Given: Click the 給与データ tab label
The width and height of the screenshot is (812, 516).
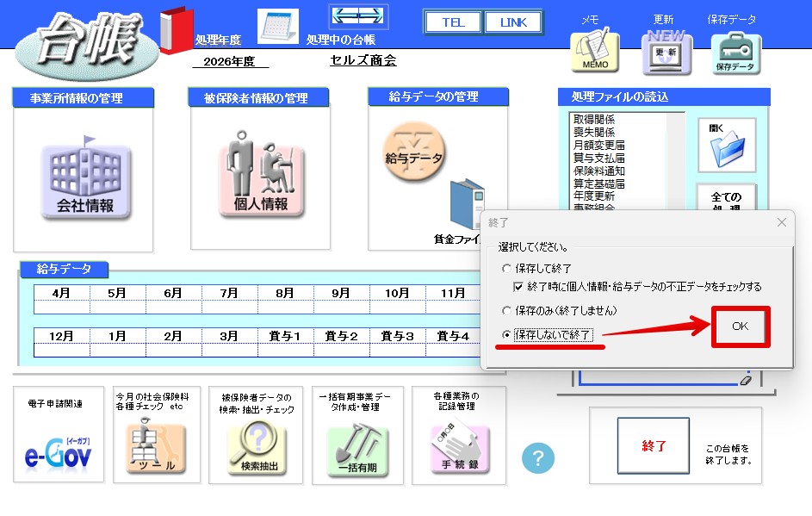Looking at the screenshot, I should pyautogui.click(x=64, y=269).
